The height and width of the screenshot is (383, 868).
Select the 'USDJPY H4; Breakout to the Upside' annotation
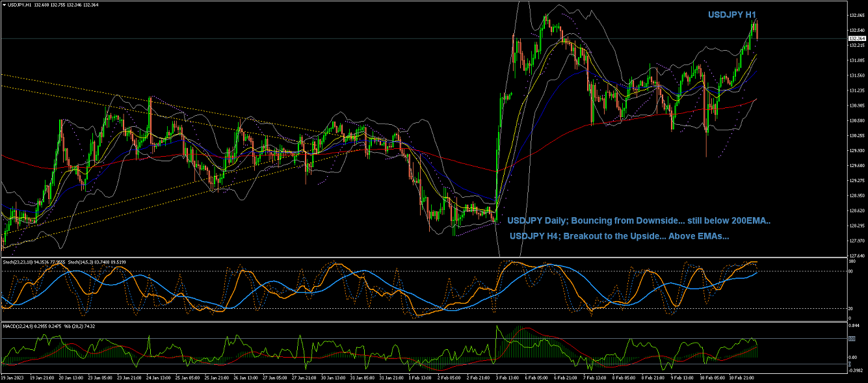tap(619, 236)
